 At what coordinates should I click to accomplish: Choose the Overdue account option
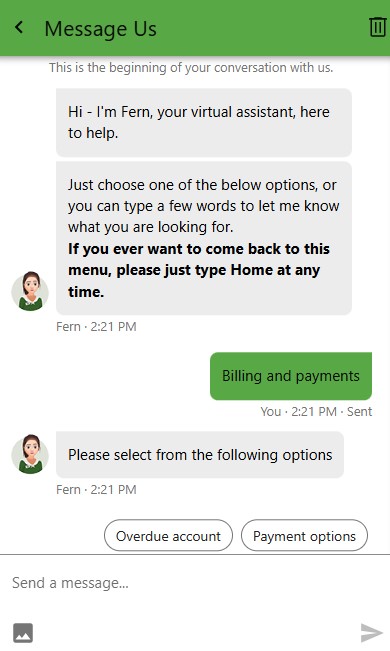168,536
